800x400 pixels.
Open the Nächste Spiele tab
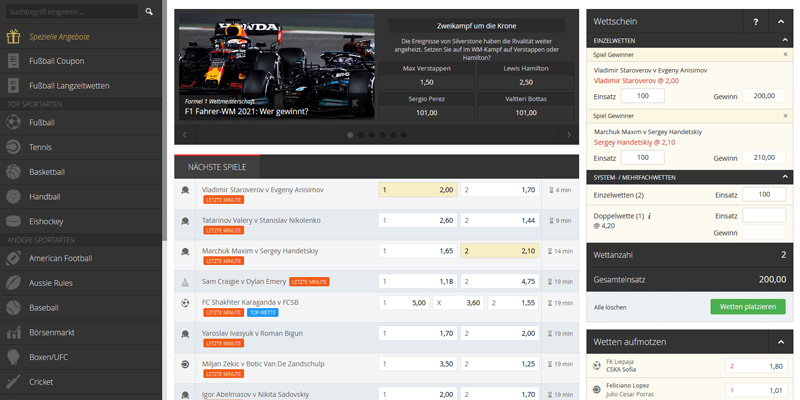pos(217,167)
